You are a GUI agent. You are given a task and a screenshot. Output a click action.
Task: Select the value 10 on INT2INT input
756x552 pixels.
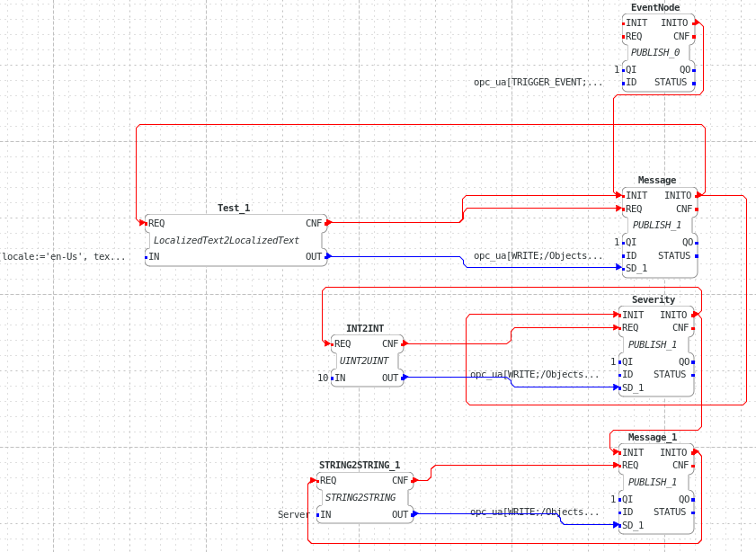[323, 378]
